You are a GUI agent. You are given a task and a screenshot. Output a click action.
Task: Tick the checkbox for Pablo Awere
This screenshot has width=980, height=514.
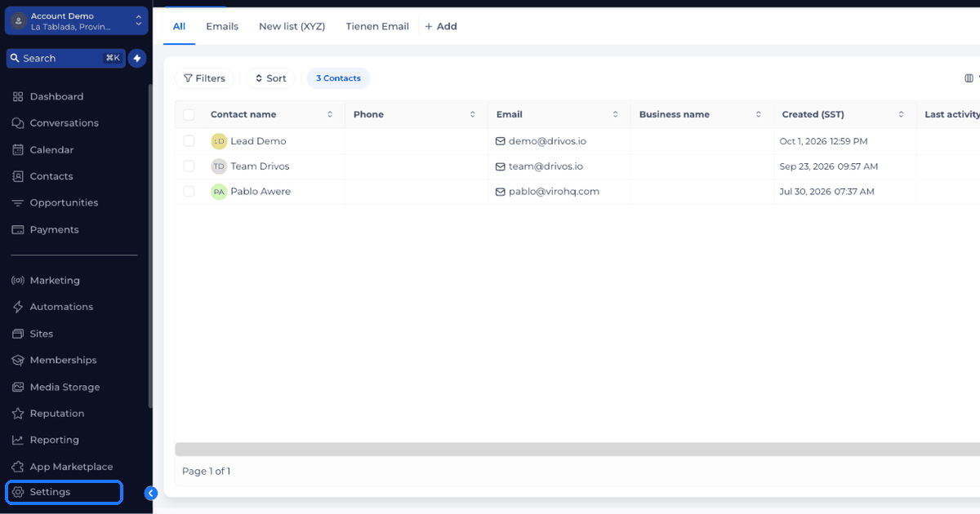pos(189,192)
